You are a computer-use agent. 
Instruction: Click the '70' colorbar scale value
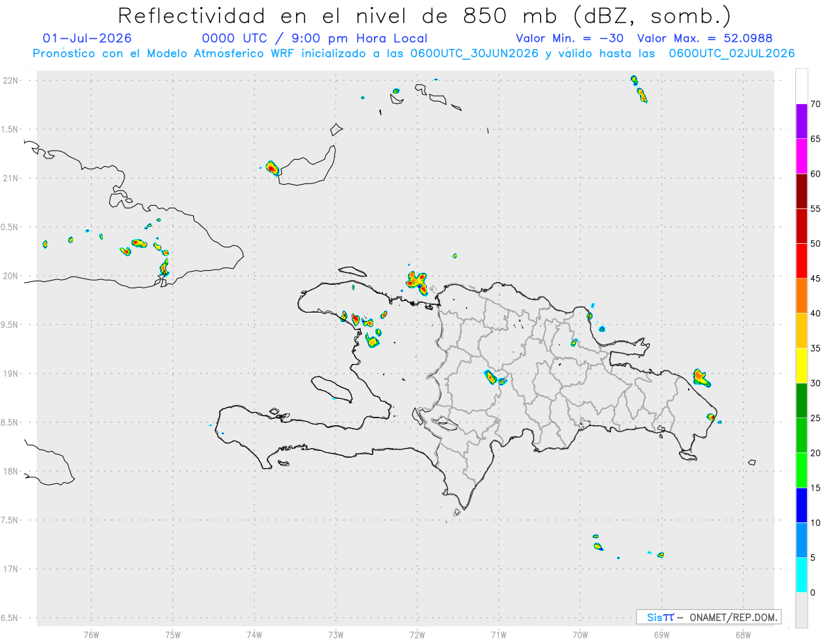(x=815, y=104)
